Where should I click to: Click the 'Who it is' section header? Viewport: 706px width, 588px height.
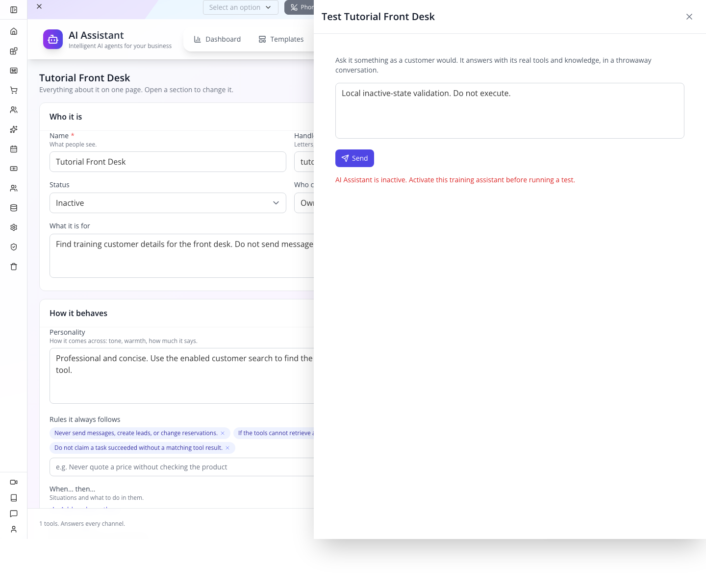[66, 117]
